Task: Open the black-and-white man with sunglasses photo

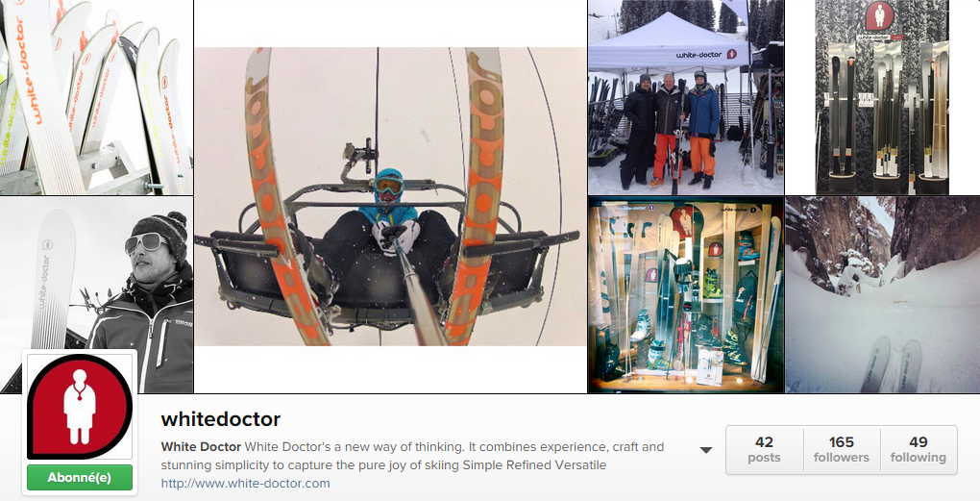Action: coord(96,295)
